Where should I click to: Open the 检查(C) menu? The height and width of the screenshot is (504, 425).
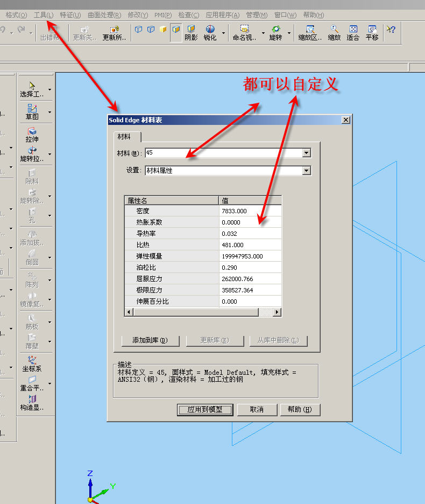(x=189, y=15)
